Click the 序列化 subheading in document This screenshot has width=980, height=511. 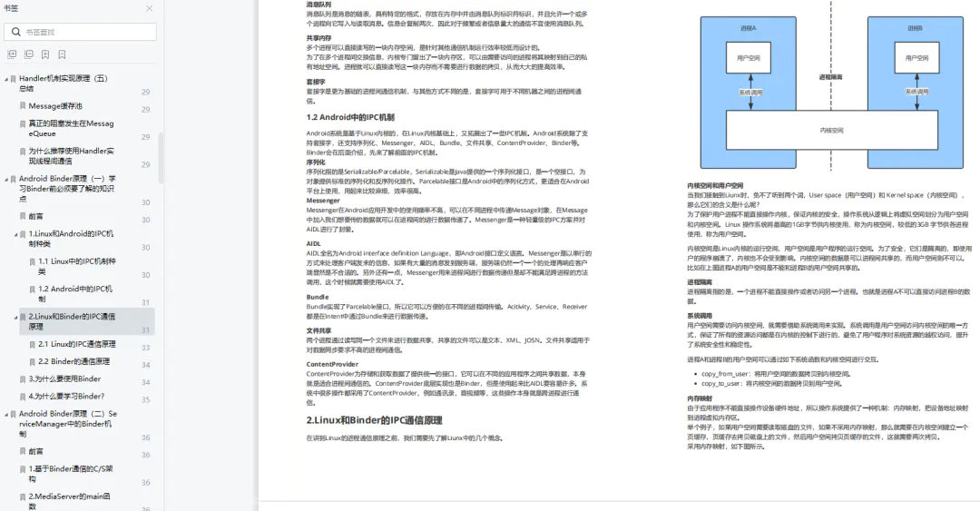[316, 162]
